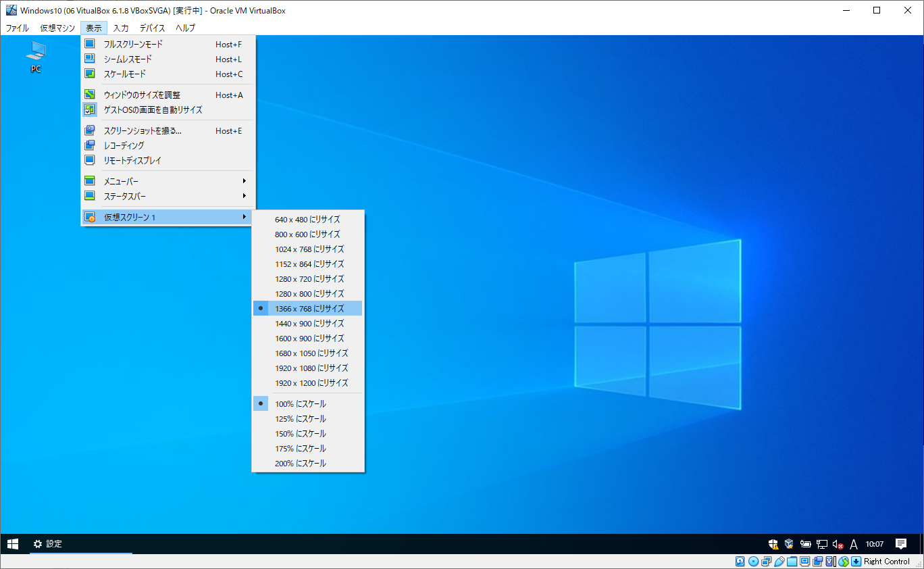
Task: Click the optical disk status bar icon
Action: tap(753, 562)
